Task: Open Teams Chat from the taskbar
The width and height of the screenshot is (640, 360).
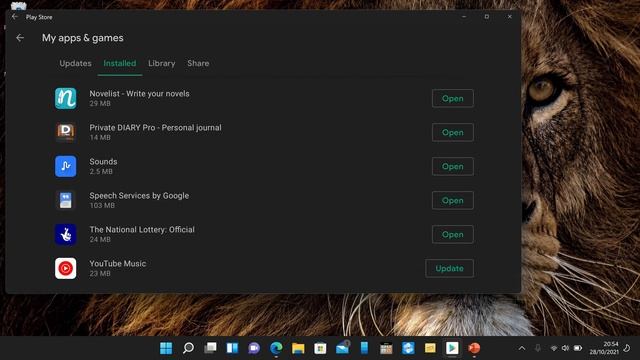Action: [x=254, y=348]
